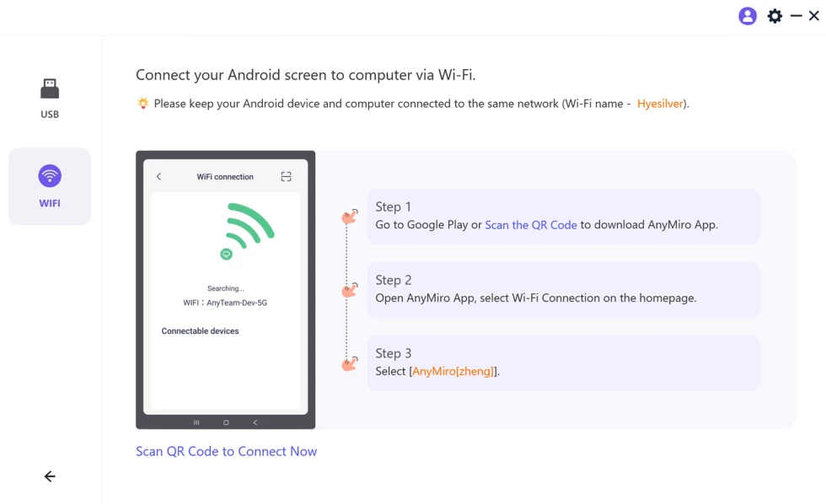The width and height of the screenshot is (826, 504).
Task: Click the Scan the QR Code link
Action: point(531,225)
